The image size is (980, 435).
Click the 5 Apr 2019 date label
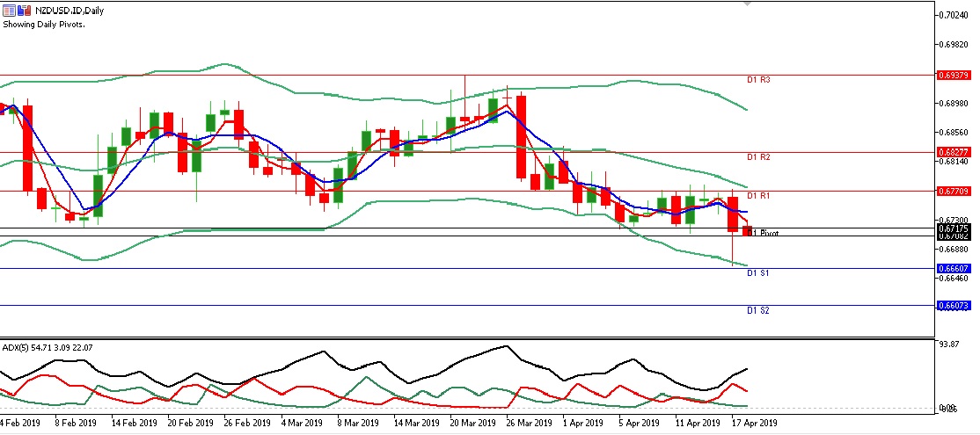click(x=639, y=423)
